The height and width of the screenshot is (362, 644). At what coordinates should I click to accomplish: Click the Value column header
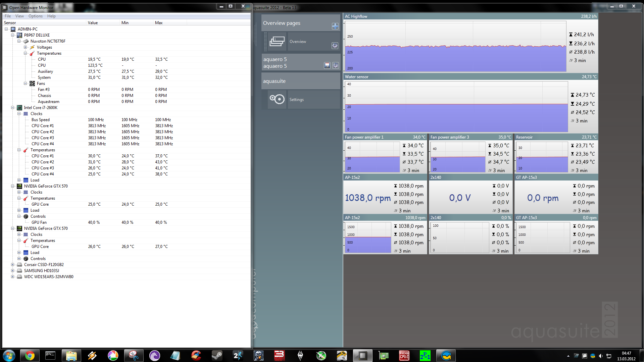(x=103, y=23)
